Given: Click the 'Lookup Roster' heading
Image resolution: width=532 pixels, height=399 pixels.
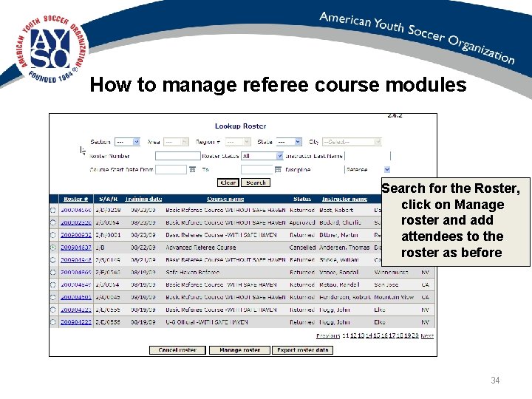Looking at the screenshot, I should point(241,126).
